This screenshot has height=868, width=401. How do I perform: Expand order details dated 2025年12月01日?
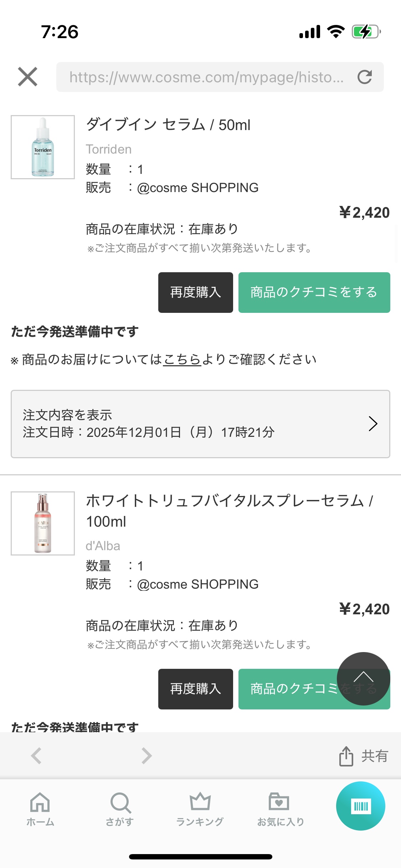coord(200,424)
